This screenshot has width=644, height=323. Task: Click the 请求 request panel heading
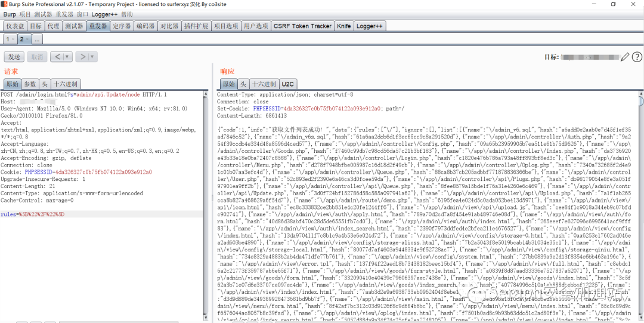click(11, 72)
